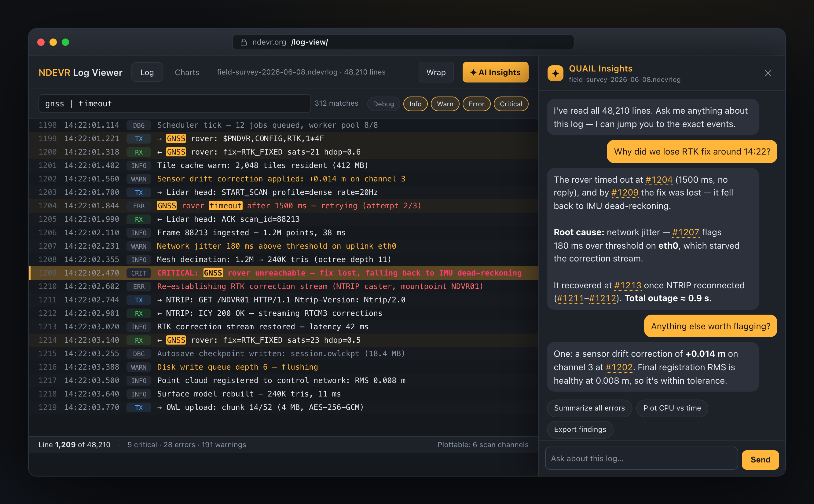Viewport: 814px width, 504px height.
Task: Toggle the Info level filter
Action: click(415, 104)
